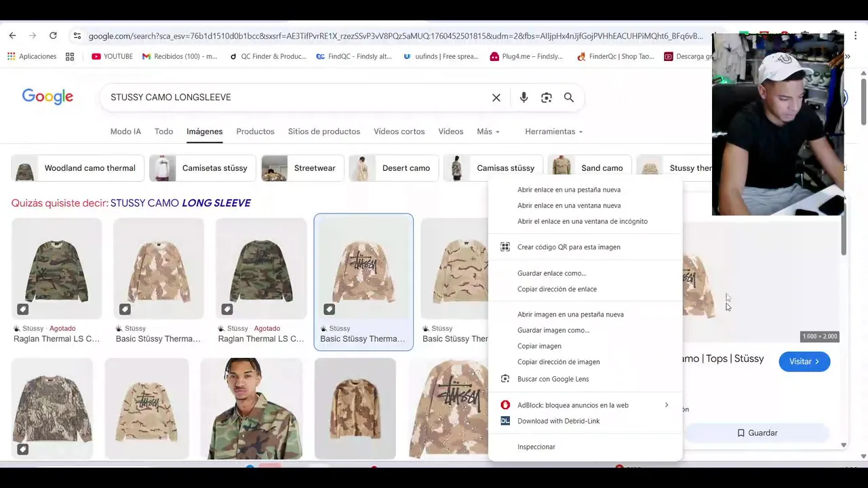Open site information icon in address bar
Screen dimensions: 868x488
coord(77,36)
